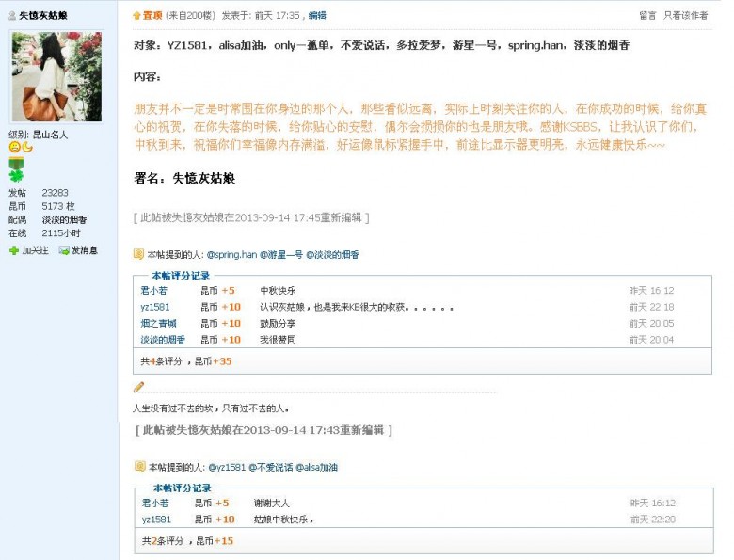Click the yellow smiley level icon
The height and width of the screenshot is (560, 734).
click(14, 147)
